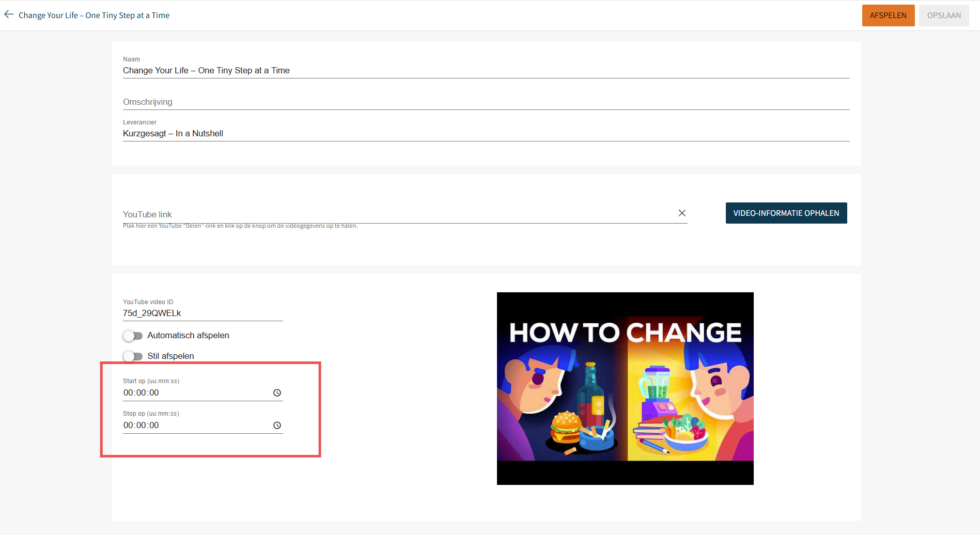Screen dimensions: 980x535
Task: Open the time picker clock for Stop op
Action: pos(277,426)
